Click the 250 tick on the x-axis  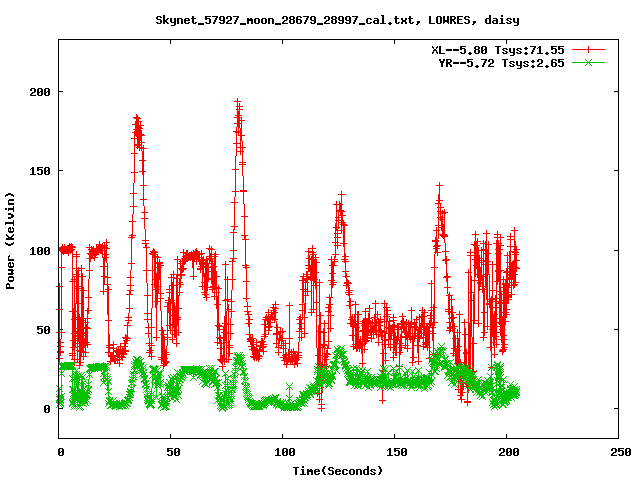(x=618, y=452)
